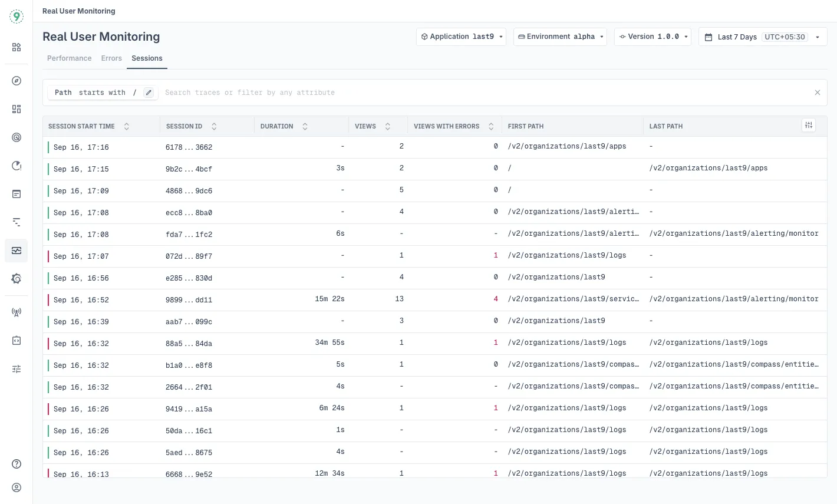Click the calendar icon in time range

coord(709,37)
